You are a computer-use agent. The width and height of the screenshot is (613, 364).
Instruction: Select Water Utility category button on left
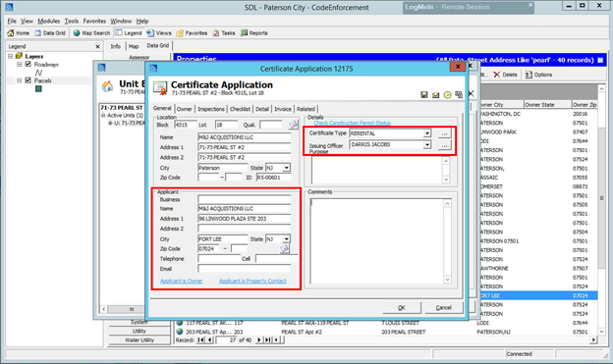tap(139, 340)
